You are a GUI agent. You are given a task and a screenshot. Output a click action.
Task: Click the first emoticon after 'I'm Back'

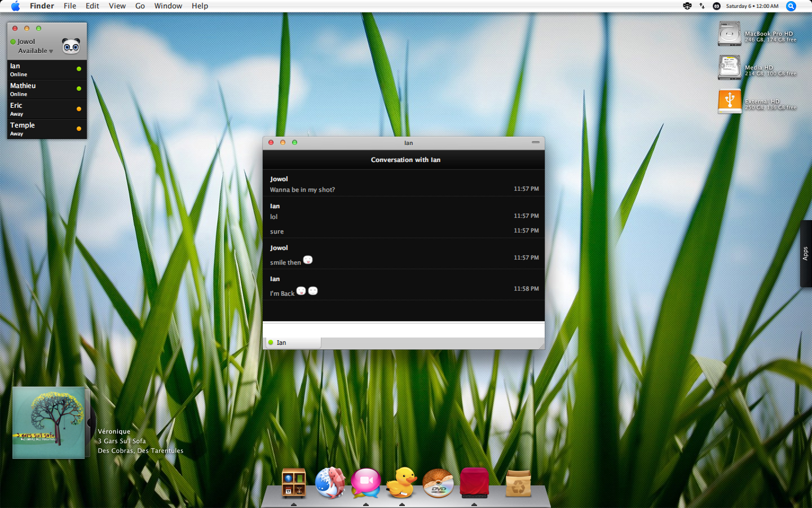301,291
